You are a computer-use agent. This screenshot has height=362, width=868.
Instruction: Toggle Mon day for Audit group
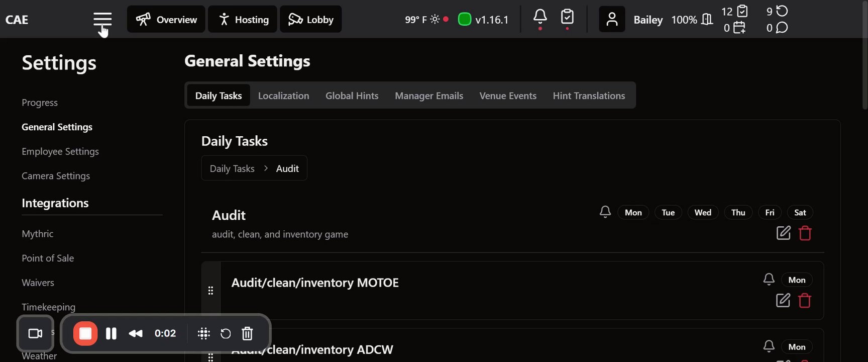[x=633, y=213]
